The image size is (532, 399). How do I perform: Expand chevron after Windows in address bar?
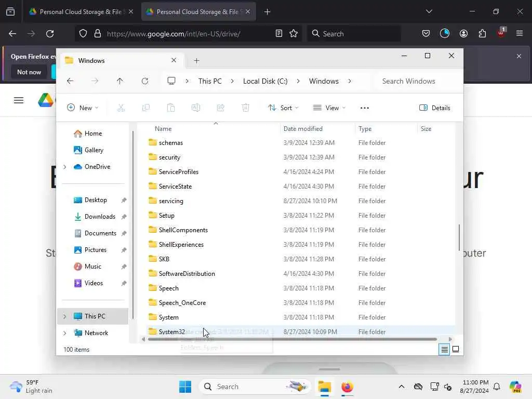click(x=350, y=81)
